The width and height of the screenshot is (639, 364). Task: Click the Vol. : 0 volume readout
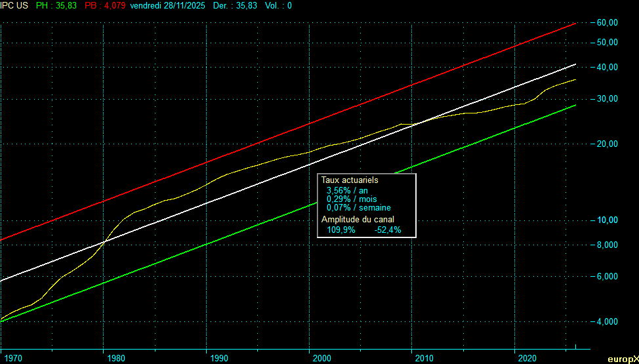(279, 5)
